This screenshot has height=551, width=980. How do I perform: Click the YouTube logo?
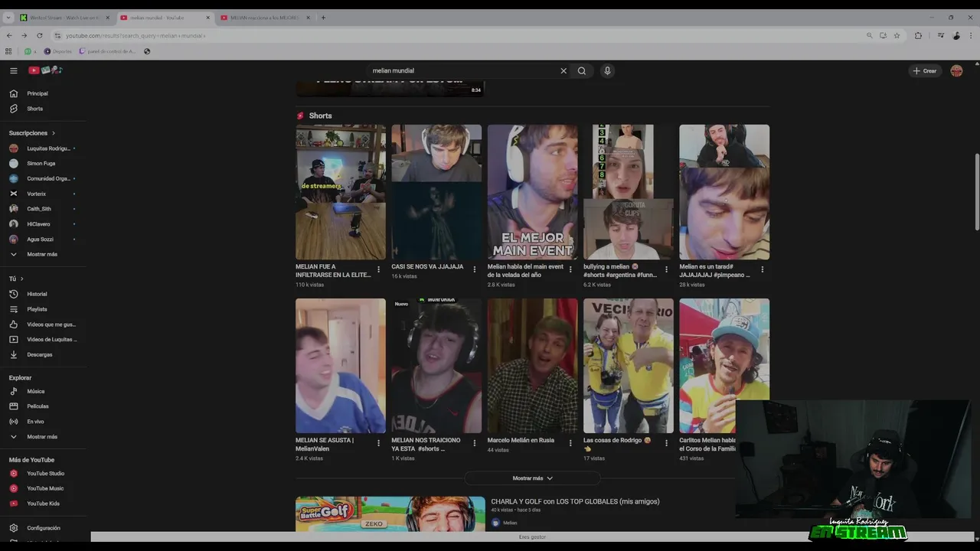pyautogui.click(x=45, y=70)
